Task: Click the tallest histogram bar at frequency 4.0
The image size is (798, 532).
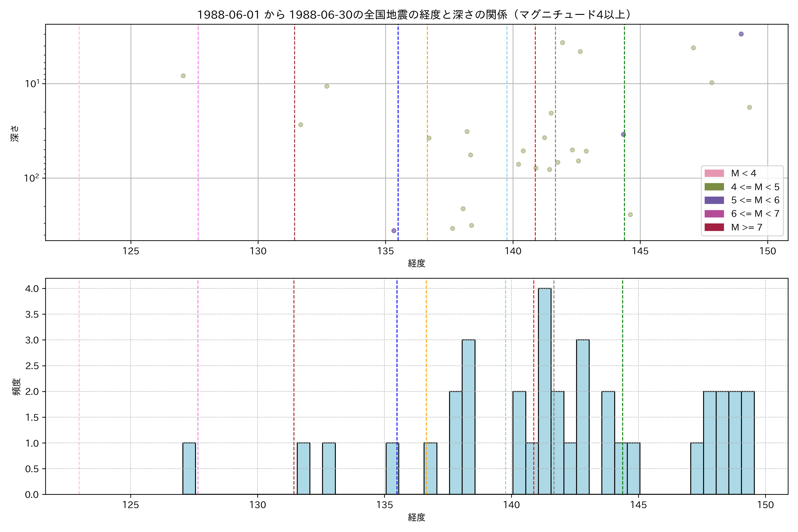Action: (545, 391)
